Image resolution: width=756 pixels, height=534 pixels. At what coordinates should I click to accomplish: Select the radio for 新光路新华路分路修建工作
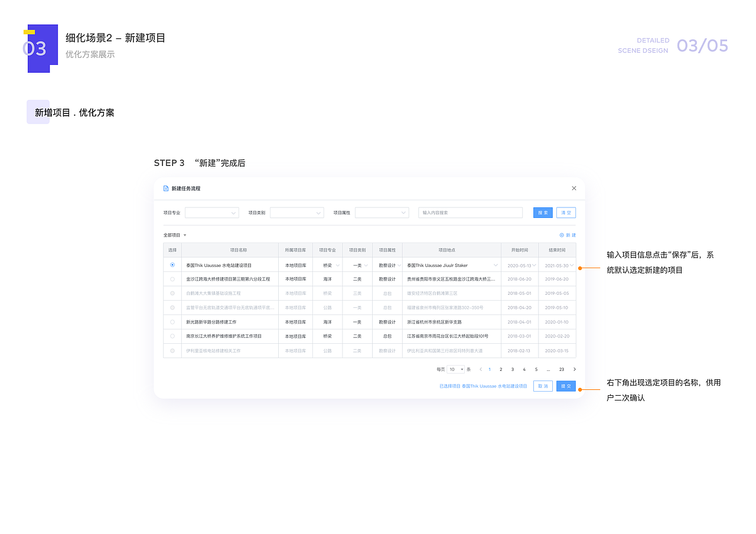pos(172,321)
